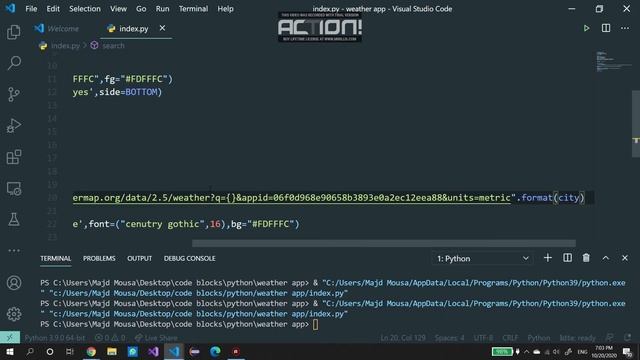This screenshot has height=360, width=640.
Task: Change language mode Python in status bar
Action: click(x=538, y=338)
